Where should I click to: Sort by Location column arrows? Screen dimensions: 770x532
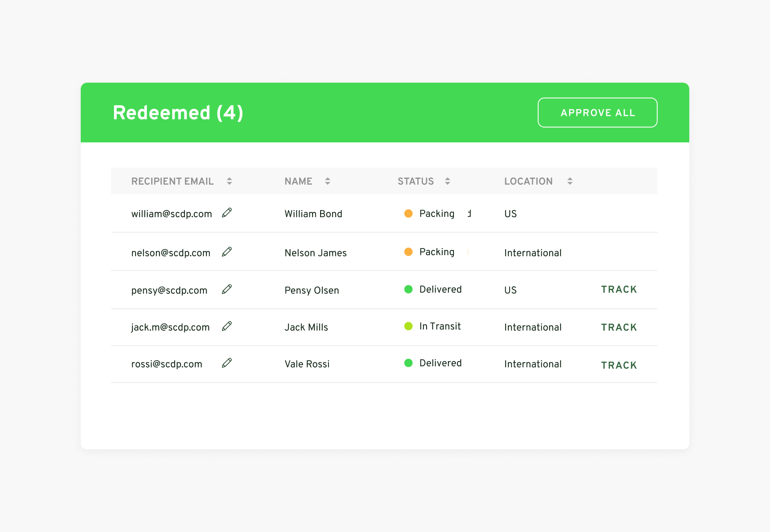pos(569,181)
